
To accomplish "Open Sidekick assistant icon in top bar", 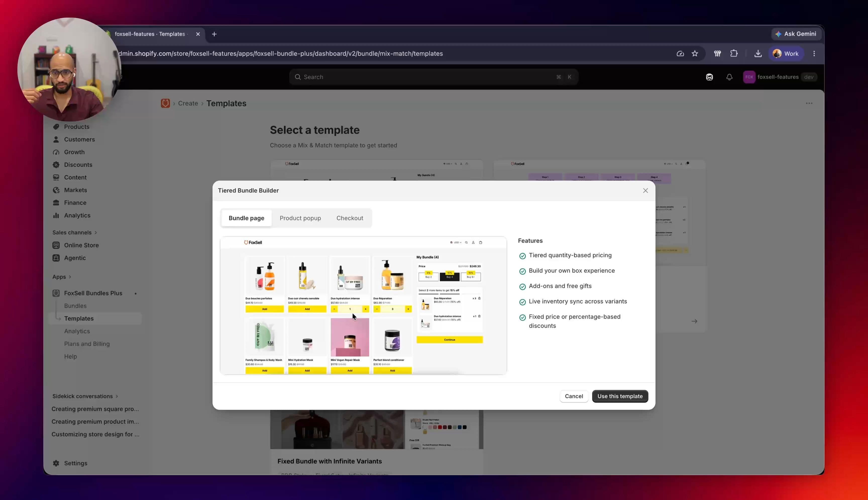I will [x=709, y=77].
